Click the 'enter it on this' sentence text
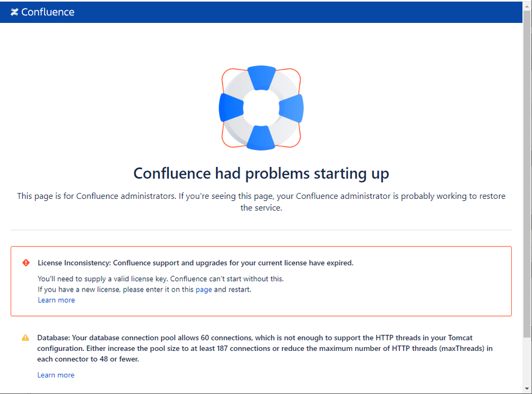The height and width of the screenshot is (394, 532). (x=144, y=290)
